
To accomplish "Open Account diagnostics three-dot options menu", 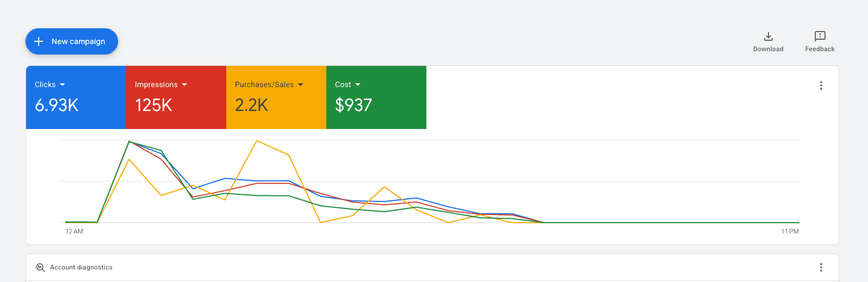I will (x=821, y=267).
